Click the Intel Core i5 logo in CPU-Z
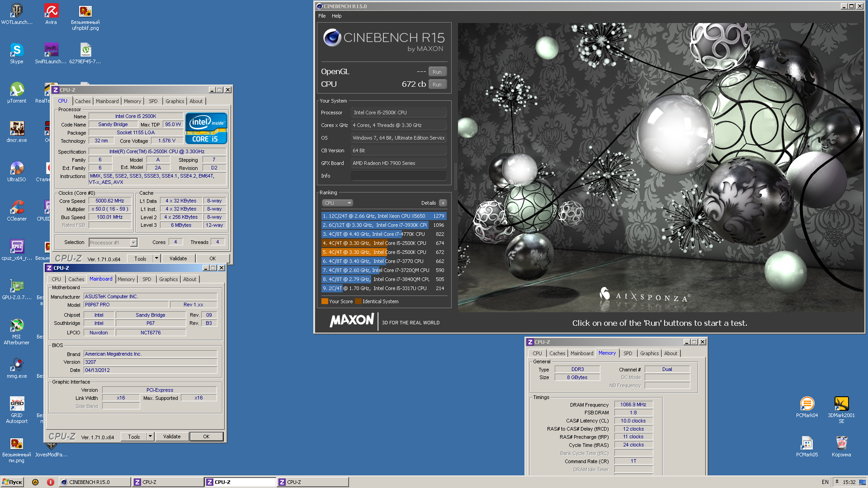The width and height of the screenshot is (868, 488). click(206, 128)
